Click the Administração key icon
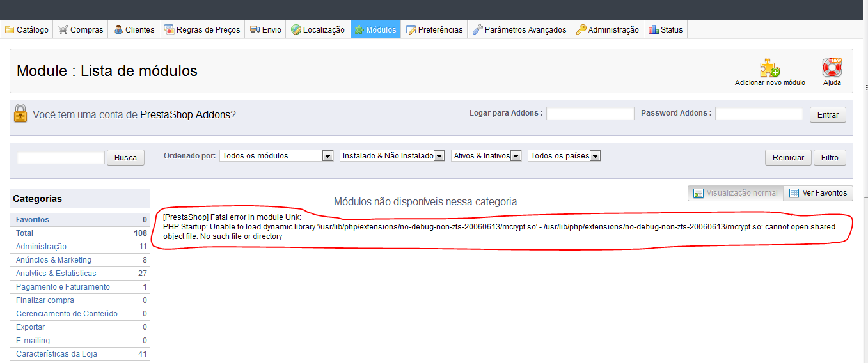This screenshot has height=363, width=868. [x=581, y=29]
